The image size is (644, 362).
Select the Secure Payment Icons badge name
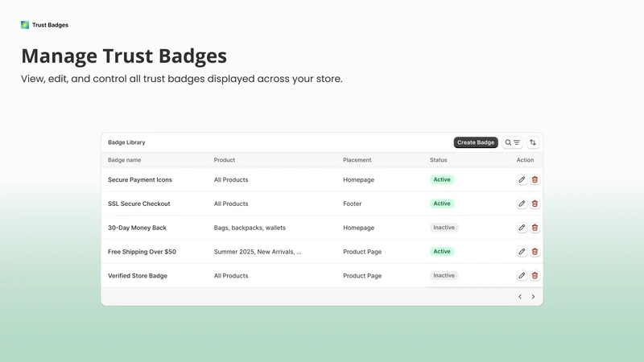tap(140, 179)
